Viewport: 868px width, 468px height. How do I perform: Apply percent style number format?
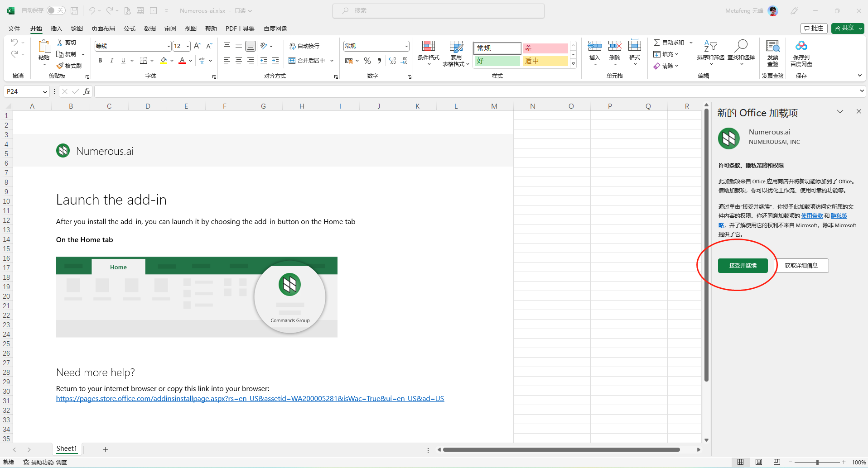click(367, 61)
